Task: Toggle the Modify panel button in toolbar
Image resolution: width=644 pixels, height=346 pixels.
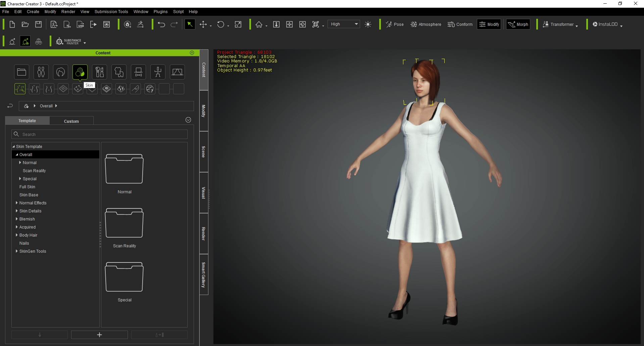Action: point(489,24)
